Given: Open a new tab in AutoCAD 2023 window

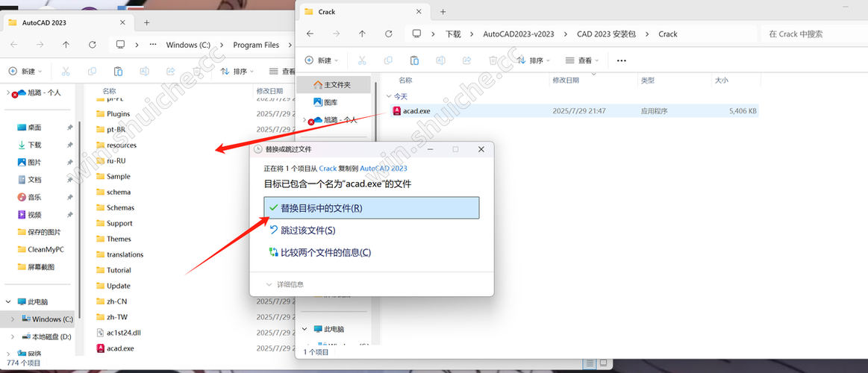Looking at the screenshot, I should [147, 22].
